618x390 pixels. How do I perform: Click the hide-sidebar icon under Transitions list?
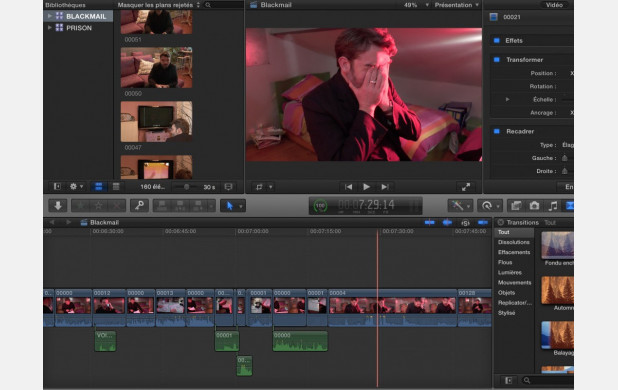(508, 380)
